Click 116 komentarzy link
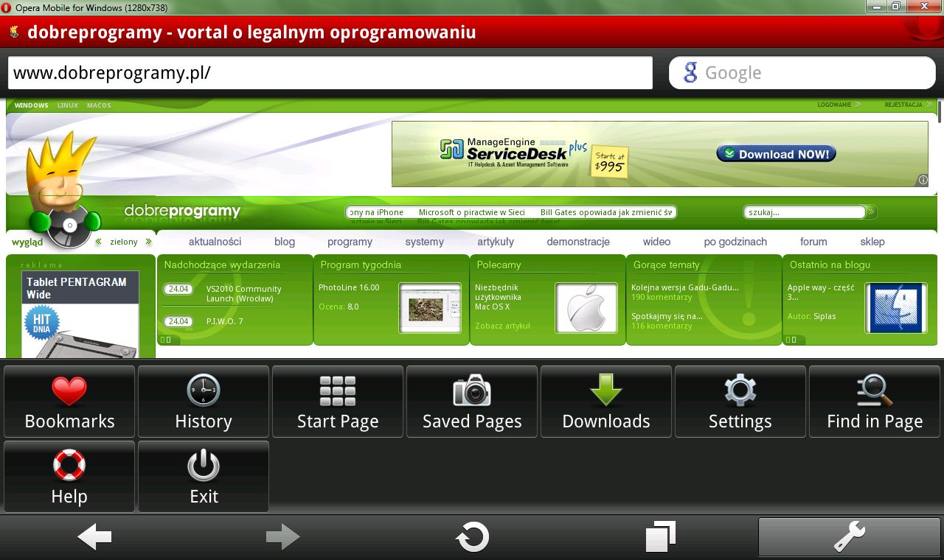The width and height of the screenshot is (944, 560). point(662,326)
